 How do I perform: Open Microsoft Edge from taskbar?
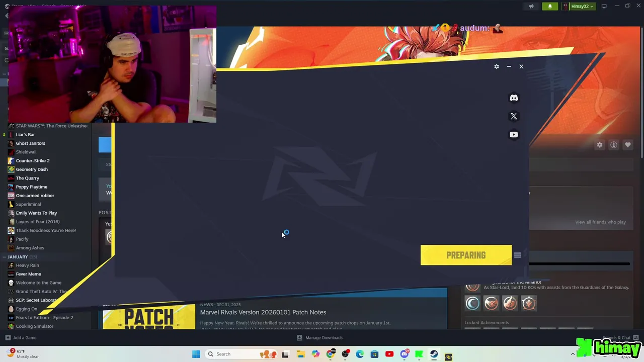click(360, 354)
